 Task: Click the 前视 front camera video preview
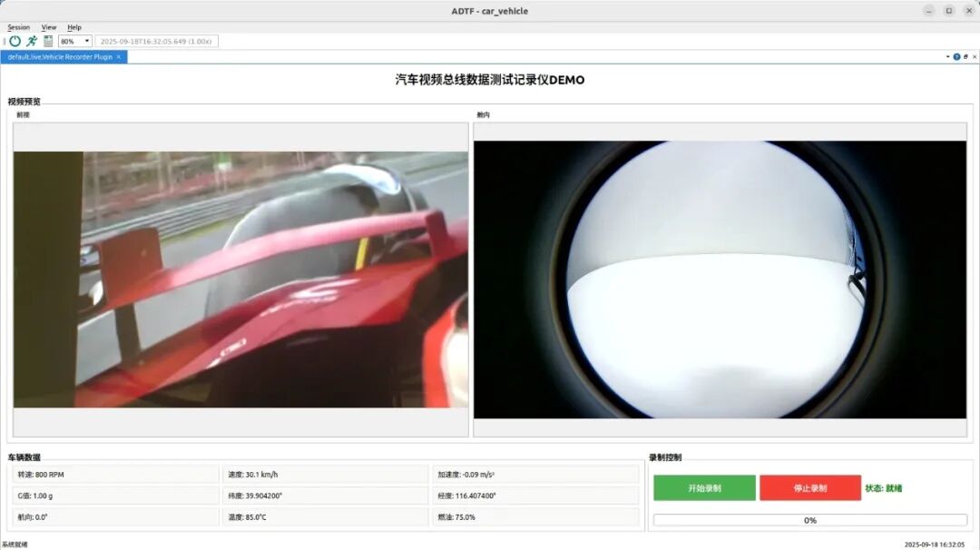click(x=240, y=280)
